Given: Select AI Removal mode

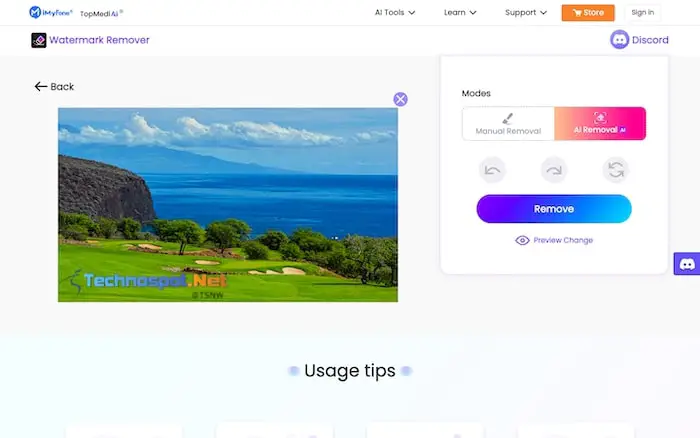Looking at the screenshot, I should pos(600,124).
